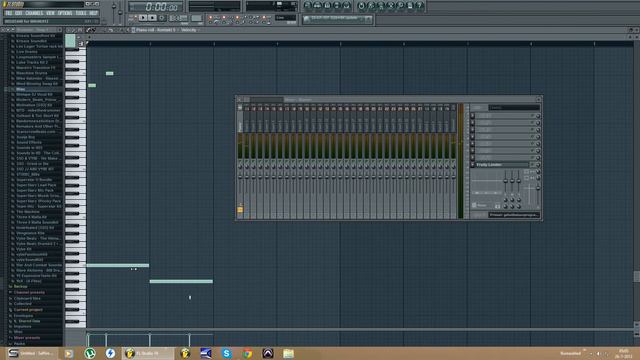Show the playlist window via toolbar icon
The image size is (640, 360).
coord(308,5)
